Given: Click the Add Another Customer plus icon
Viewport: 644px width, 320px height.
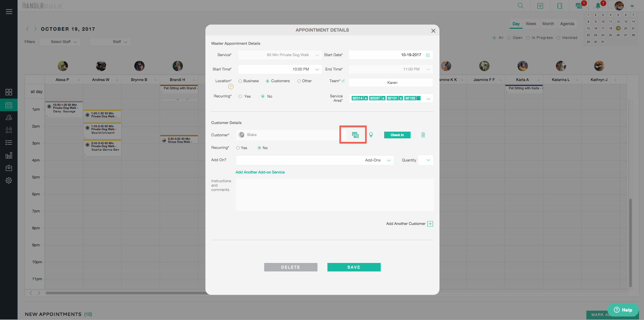Looking at the screenshot, I should (x=430, y=224).
